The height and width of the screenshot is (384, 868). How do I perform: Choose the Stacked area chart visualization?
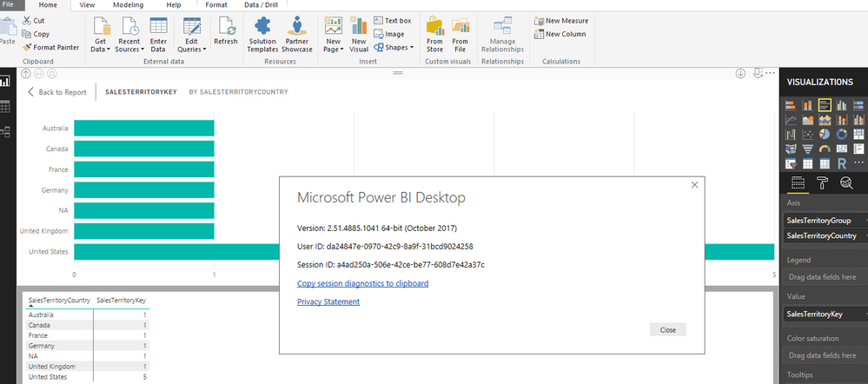[x=825, y=120]
